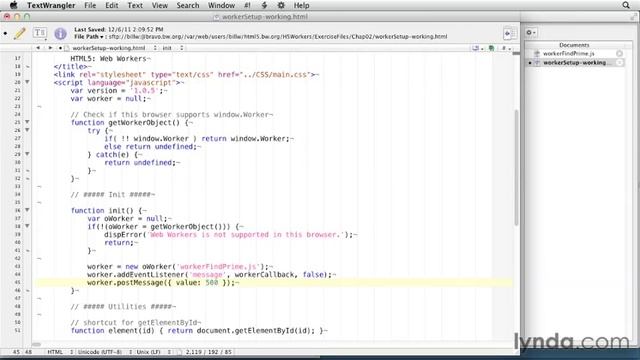Open Spotlight search magnifier
Screen dimensions: 640x360
click(x=626, y=5)
